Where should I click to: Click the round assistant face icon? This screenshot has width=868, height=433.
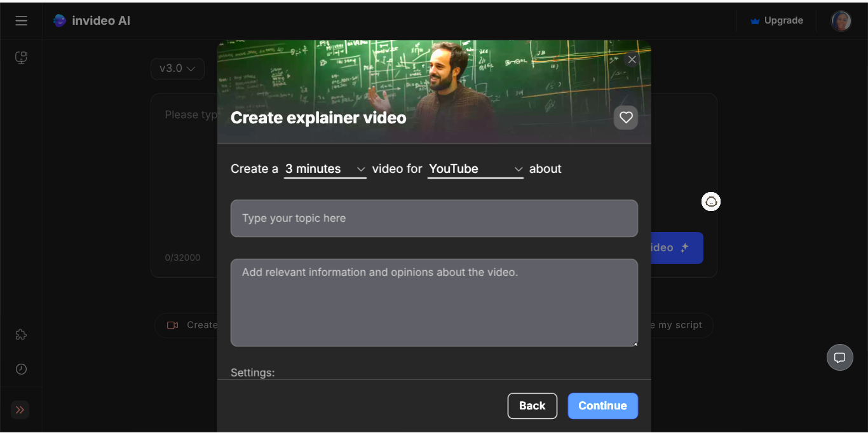[711, 202]
